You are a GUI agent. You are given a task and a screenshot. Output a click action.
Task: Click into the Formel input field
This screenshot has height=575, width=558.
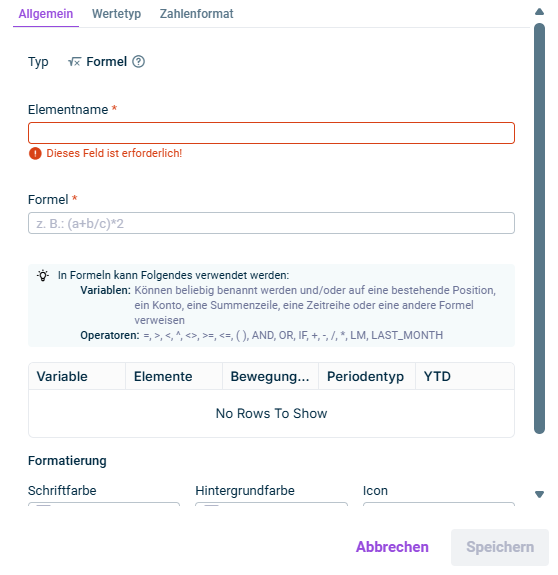point(271,223)
